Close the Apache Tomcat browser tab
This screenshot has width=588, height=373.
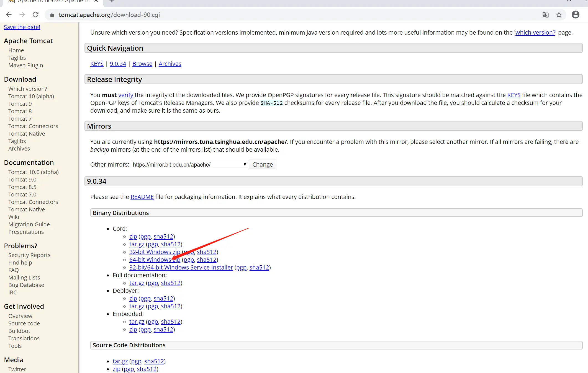pos(96,1)
